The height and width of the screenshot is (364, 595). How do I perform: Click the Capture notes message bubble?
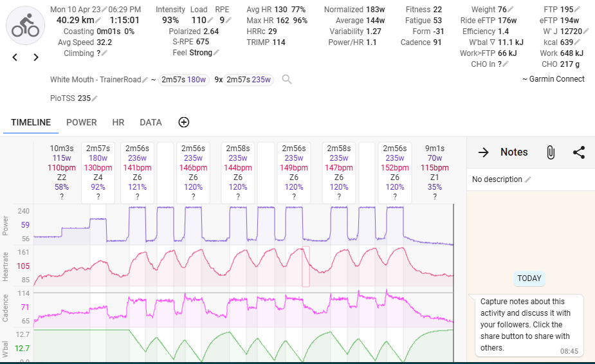pyautogui.click(x=529, y=325)
